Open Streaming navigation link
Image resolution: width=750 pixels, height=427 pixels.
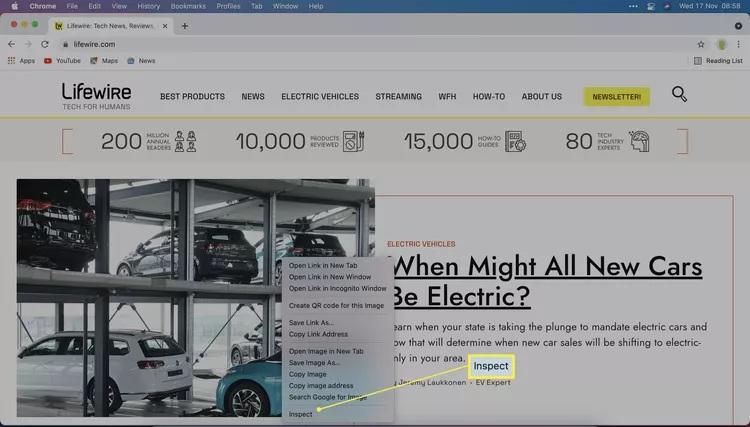(398, 97)
